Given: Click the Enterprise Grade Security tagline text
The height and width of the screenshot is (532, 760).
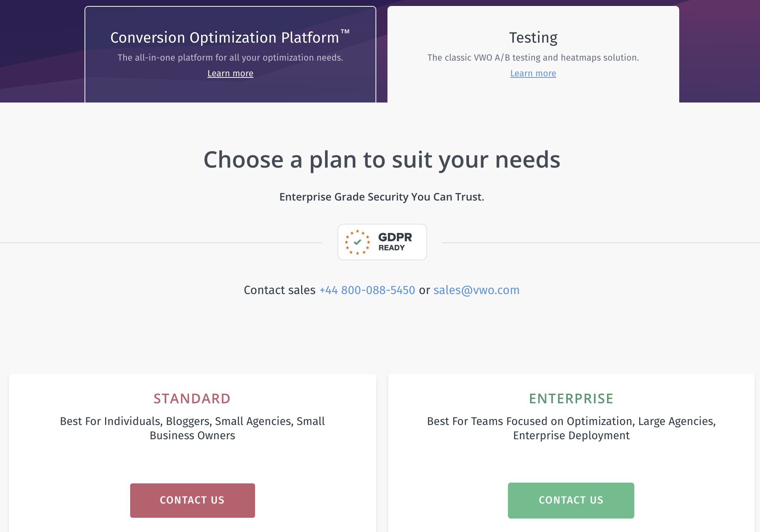Looking at the screenshot, I should [x=382, y=197].
